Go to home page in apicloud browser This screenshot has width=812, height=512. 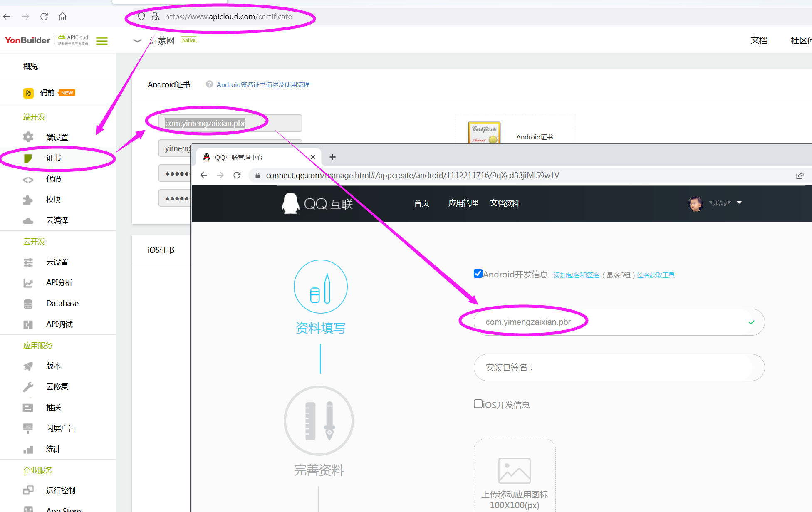(62, 17)
